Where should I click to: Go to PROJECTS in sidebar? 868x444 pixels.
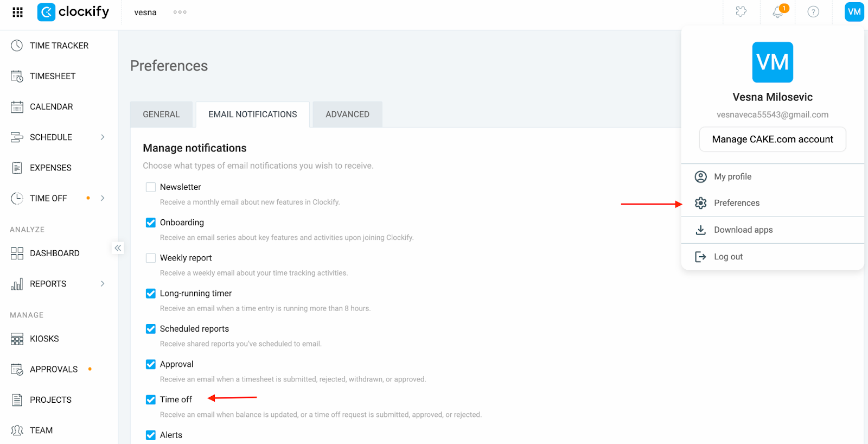pos(50,400)
